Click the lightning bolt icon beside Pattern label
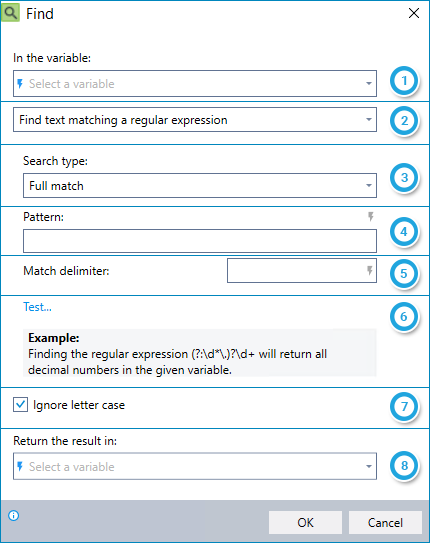Viewport: 430px width, 543px height. point(370,217)
